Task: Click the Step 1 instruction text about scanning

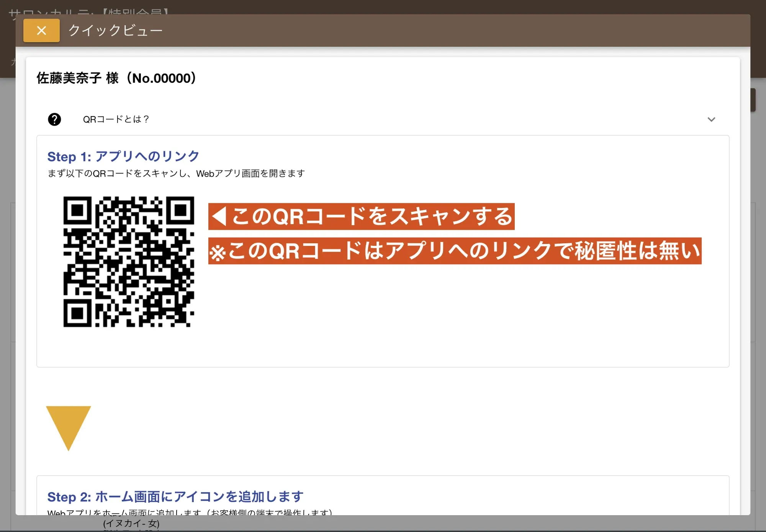Action: pos(175,173)
